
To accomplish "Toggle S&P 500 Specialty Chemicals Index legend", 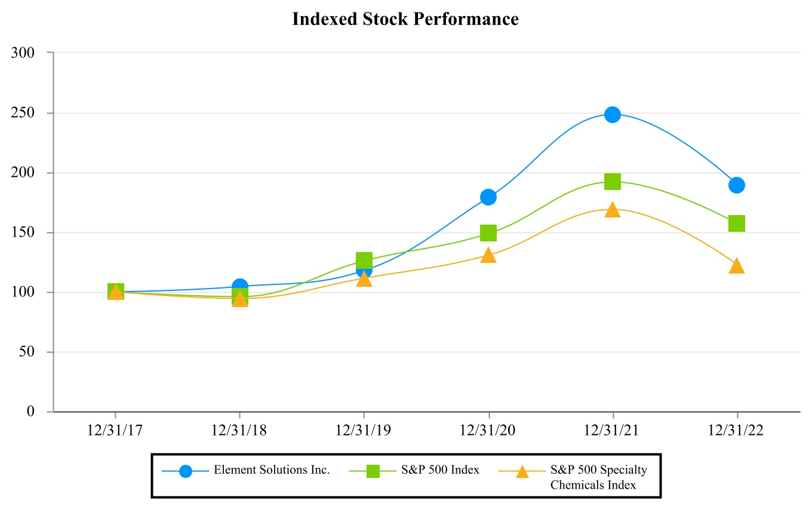I will click(x=598, y=477).
